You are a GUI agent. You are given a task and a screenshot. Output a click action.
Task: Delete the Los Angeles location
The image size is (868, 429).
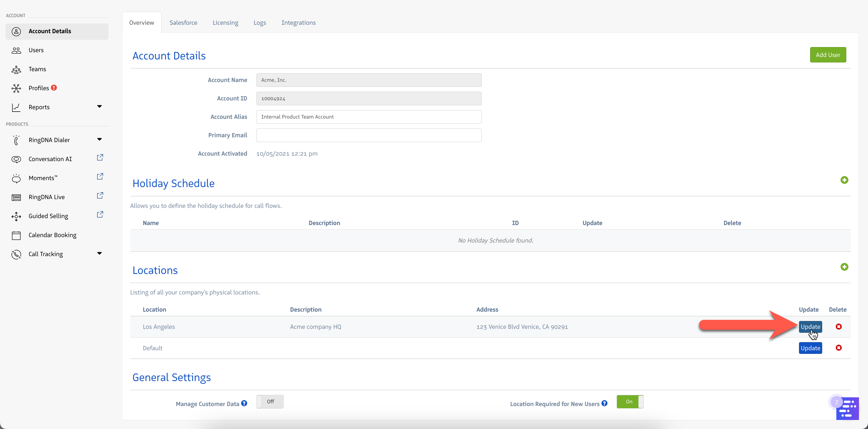[838, 326]
